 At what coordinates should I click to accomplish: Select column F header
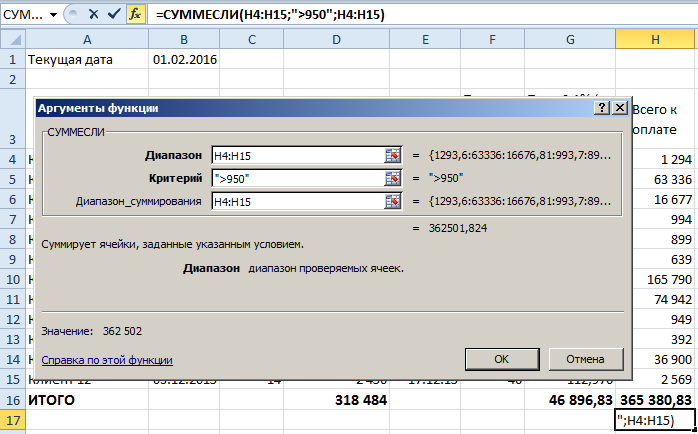point(492,40)
